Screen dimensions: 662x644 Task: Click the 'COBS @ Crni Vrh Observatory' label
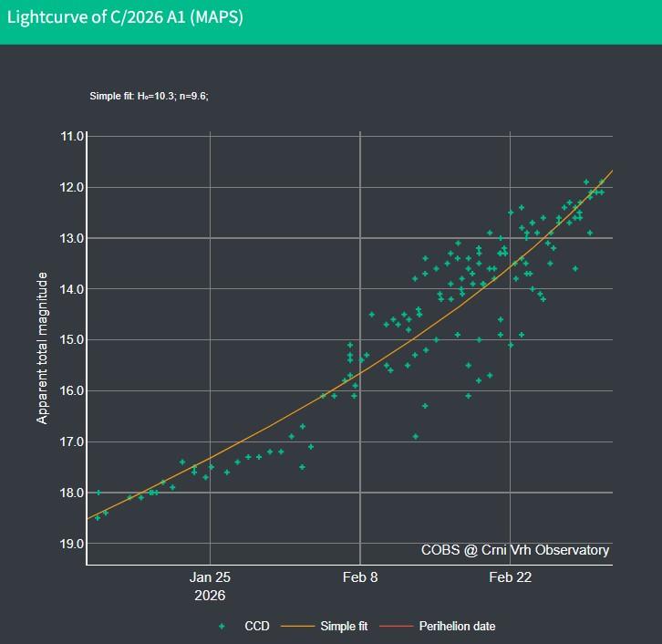click(x=515, y=550)
